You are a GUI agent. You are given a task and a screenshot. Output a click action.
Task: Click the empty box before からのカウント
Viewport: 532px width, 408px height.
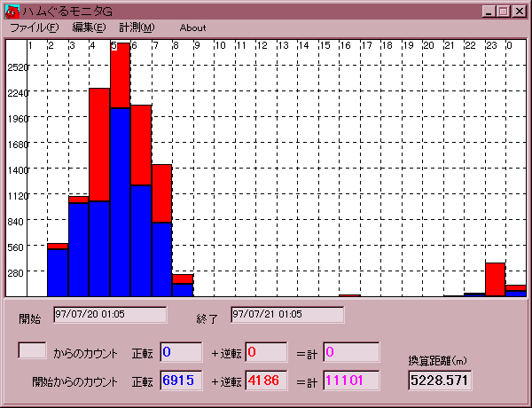coord(33,349)
